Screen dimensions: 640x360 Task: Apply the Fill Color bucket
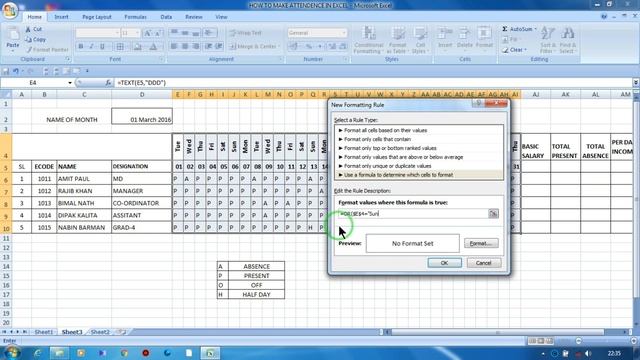click(x=138, y=47)
